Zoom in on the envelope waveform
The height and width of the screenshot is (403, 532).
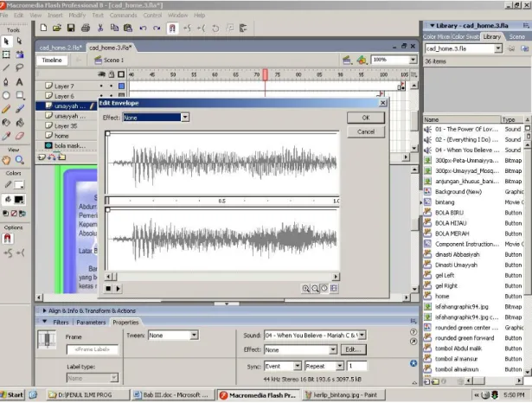point(305,289)
